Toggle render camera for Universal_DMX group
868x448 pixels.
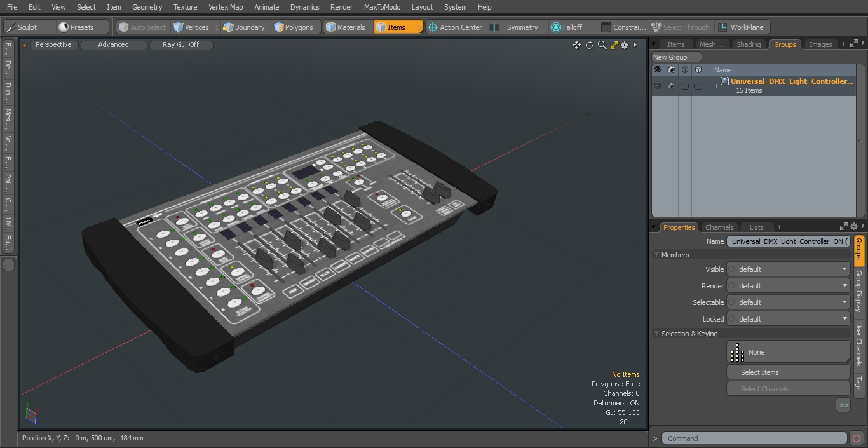672,86
